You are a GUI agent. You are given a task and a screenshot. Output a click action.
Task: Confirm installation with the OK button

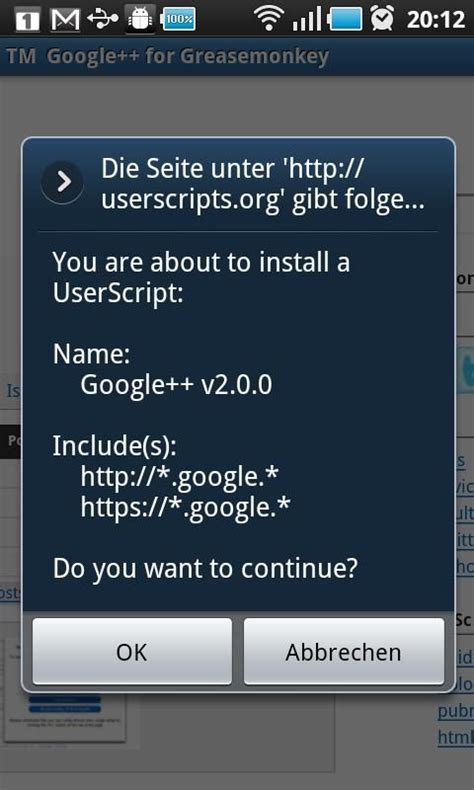point(132,651)
